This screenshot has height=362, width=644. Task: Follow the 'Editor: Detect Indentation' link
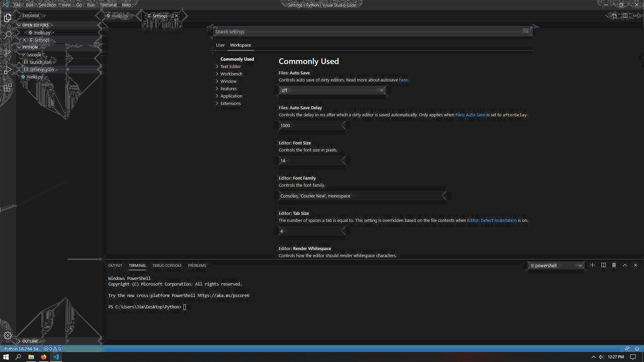point(492,220)
